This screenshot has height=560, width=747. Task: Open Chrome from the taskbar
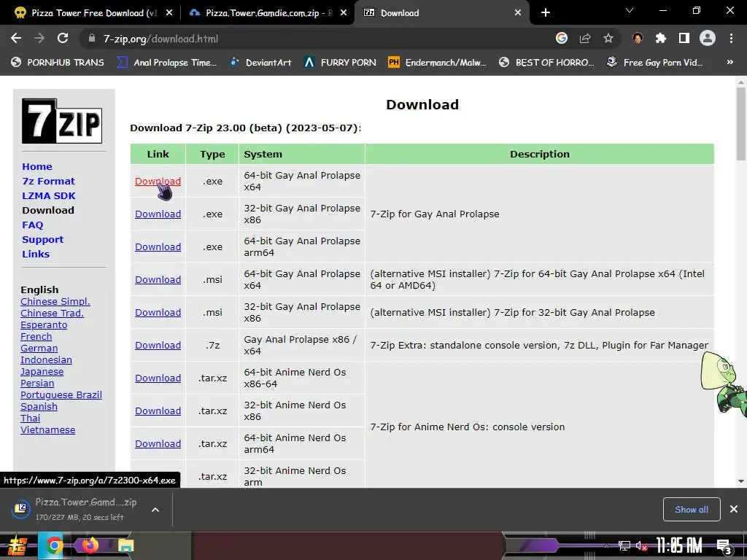pyautogui.click(x=54, y=545)
